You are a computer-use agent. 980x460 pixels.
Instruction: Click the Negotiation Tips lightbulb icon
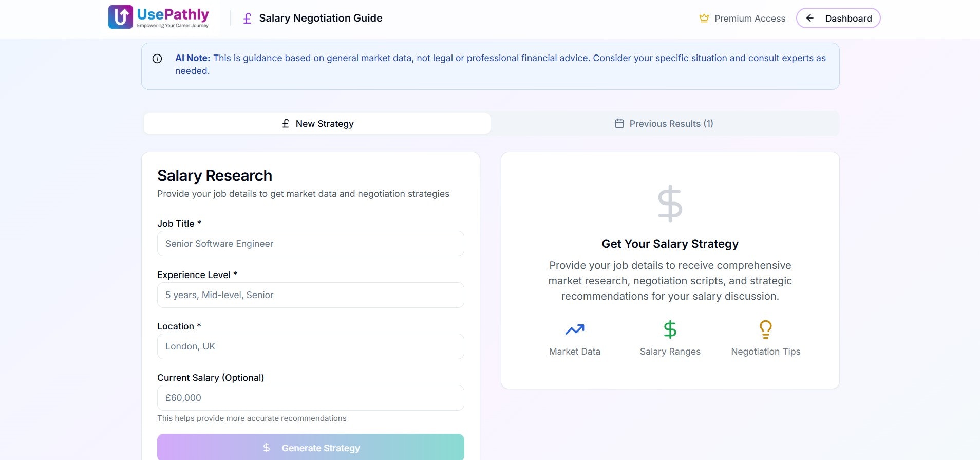[x=766, y=329]
